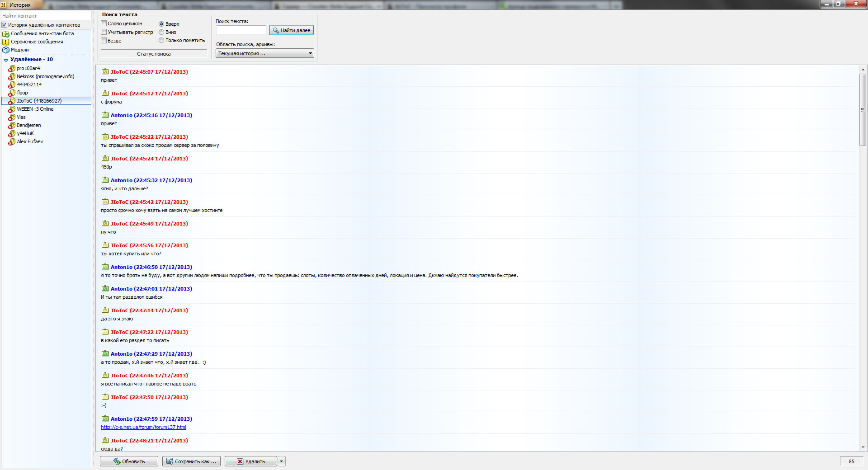Click contact icon next to Vlas
The image size is (868, 470).
(x=12, y=117)
